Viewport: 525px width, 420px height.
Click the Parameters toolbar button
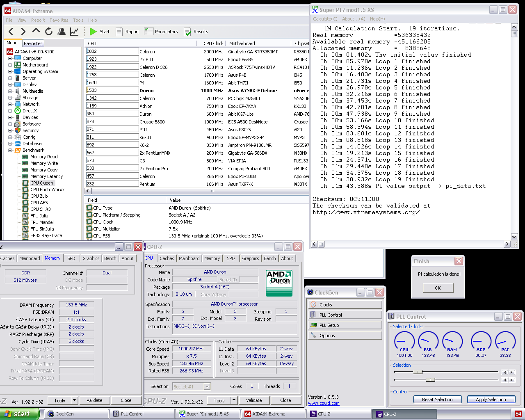[x=161, y=32]
